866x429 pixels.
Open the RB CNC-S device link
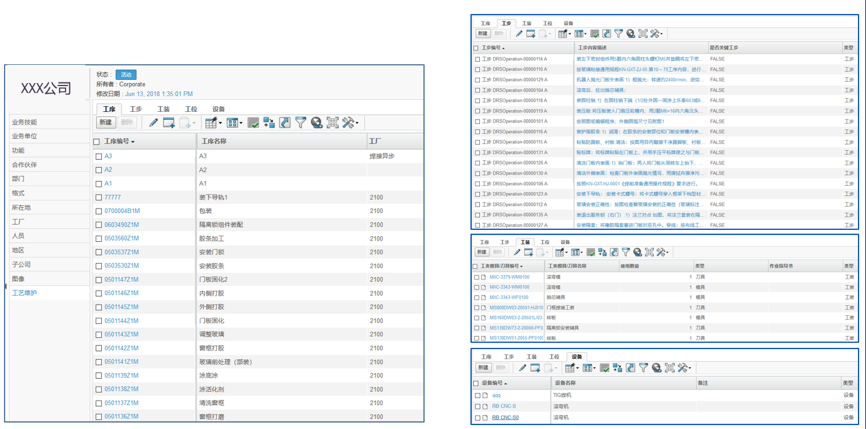coord(504,406)
